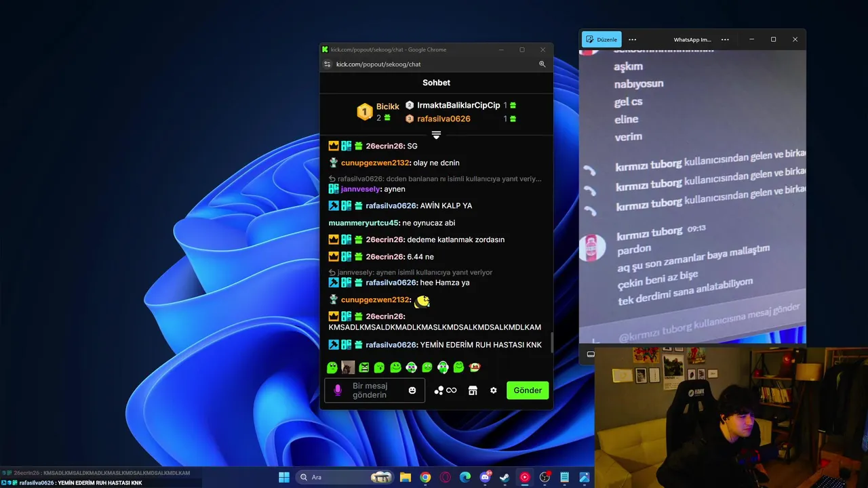The image size is (868, 488).
Task: Click the Gönder send button
Action: point(528,390)
